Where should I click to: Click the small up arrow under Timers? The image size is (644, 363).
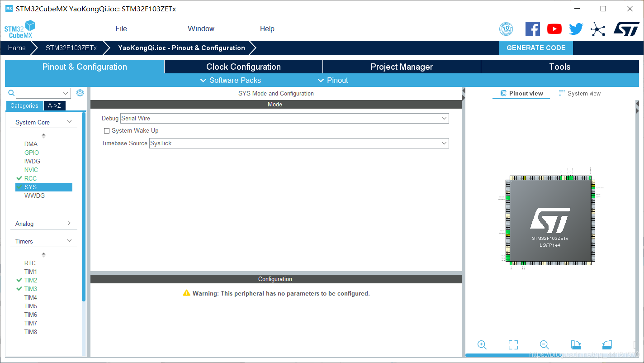[x=43, y=254]
